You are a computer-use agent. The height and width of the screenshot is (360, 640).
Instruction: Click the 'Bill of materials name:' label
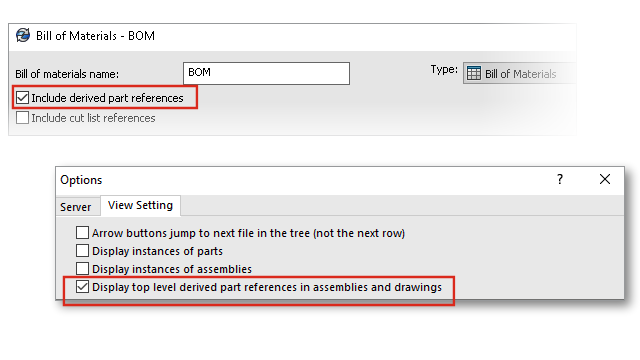click(x=67, y=74)
